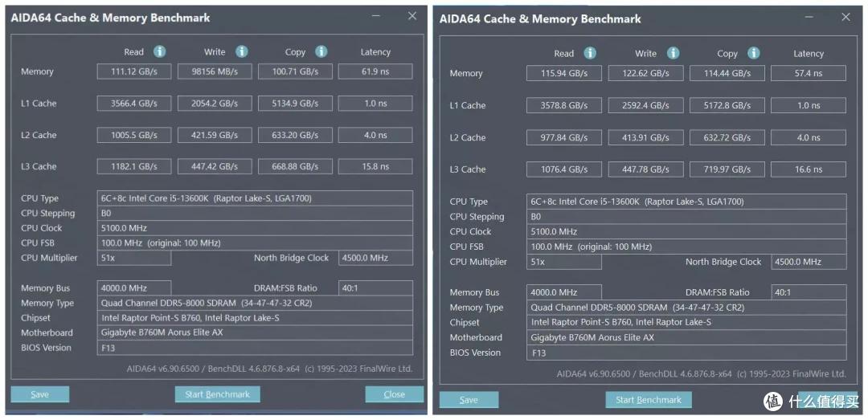Select L3 Cache latency value 16.6 ns
This screenshot has height=420, width=868.
point(809,169)
